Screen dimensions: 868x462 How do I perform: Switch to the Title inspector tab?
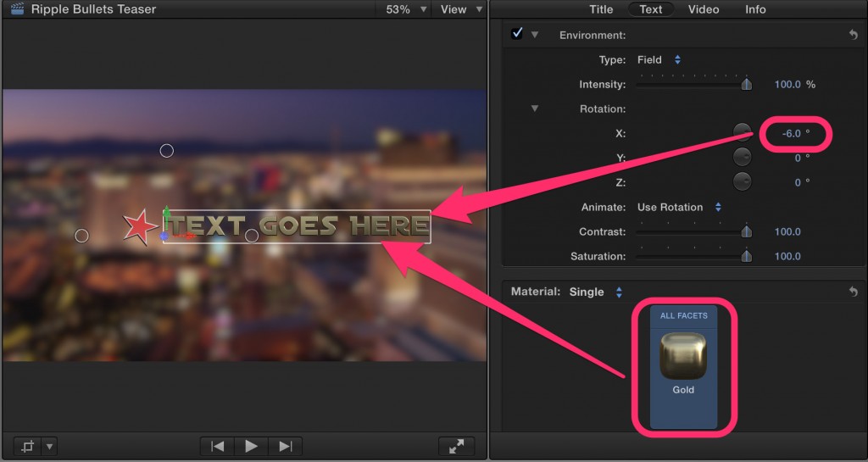[601, 9]
